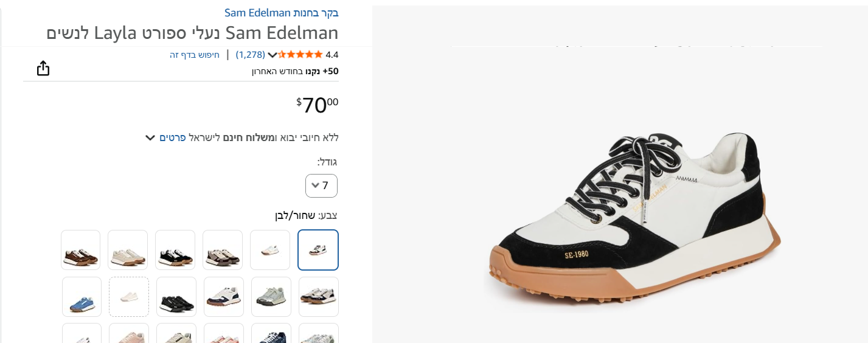This screenshot has width=868, height=343.
Task: Click the share icon
Action: click(x=43, y=68)
